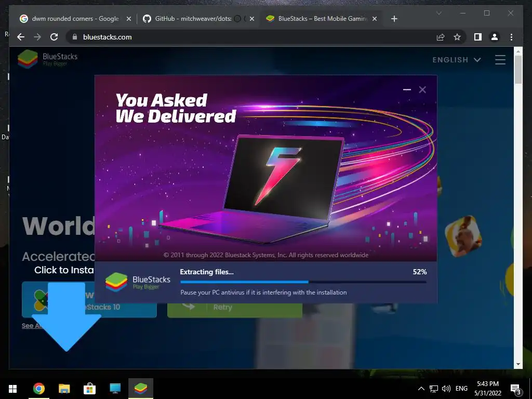532x399 pixels.
Task: Open the notification center icon
Action: [515, 389]
